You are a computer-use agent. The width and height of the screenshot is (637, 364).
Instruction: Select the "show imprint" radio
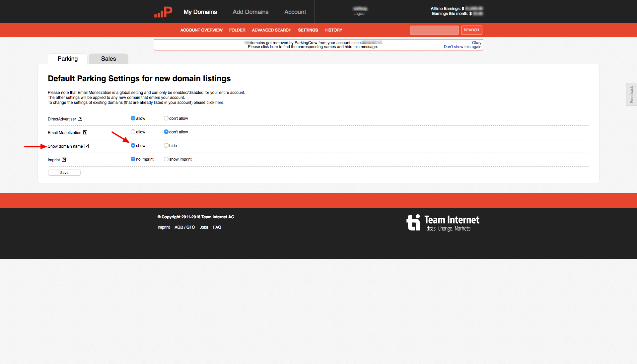click(x=166, y=159)
